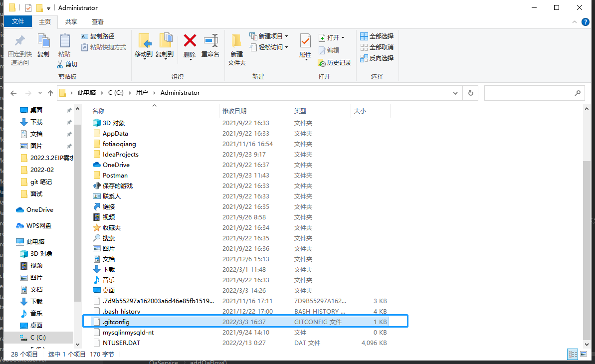
Task: Click the 新建文件夹 icon
Action: pos(236,40)
